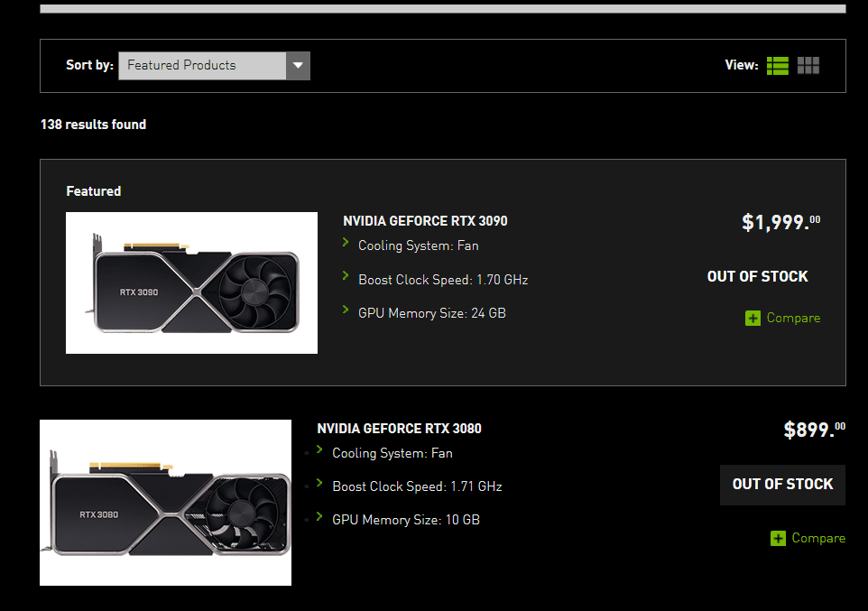Click the RTX 3080 OUT OF STOCK button
868x611 pixels.
point(782,484)
